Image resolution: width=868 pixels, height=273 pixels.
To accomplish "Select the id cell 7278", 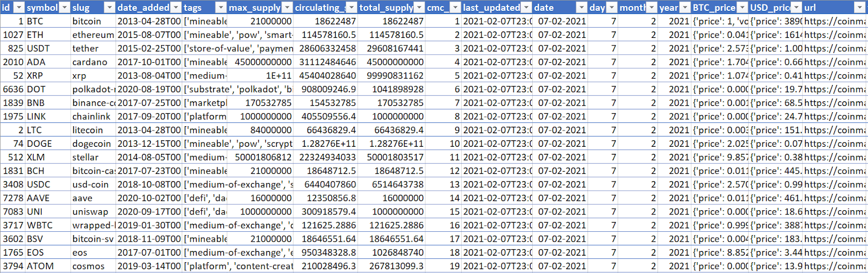I will click(12, 198).
